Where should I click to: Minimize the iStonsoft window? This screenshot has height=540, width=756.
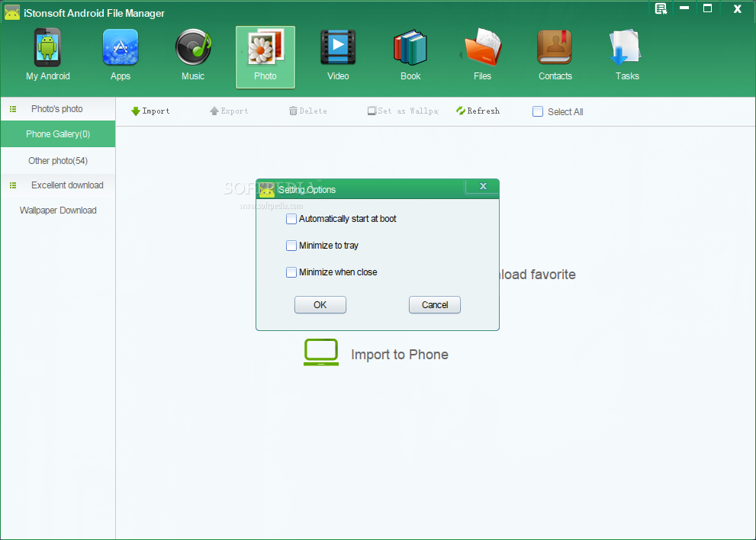pyautogui.click(x=684, y=8)
